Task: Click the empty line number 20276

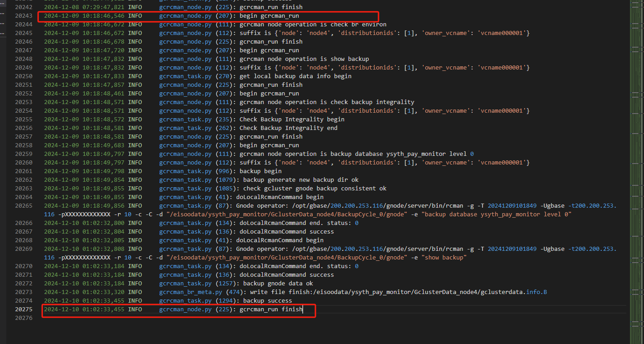Action: pyautogui.click(x=24, y=318)
